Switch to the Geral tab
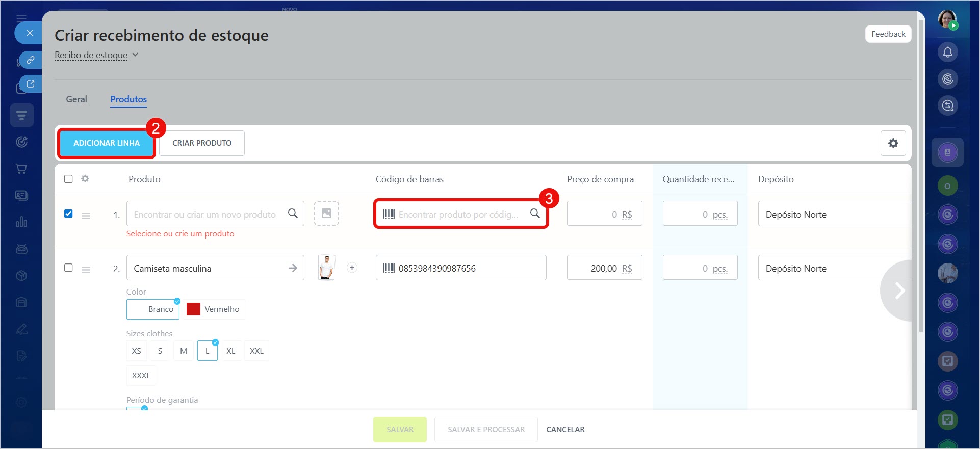The width and height of the screenshot is (980, 449). (x=76, y=99)
